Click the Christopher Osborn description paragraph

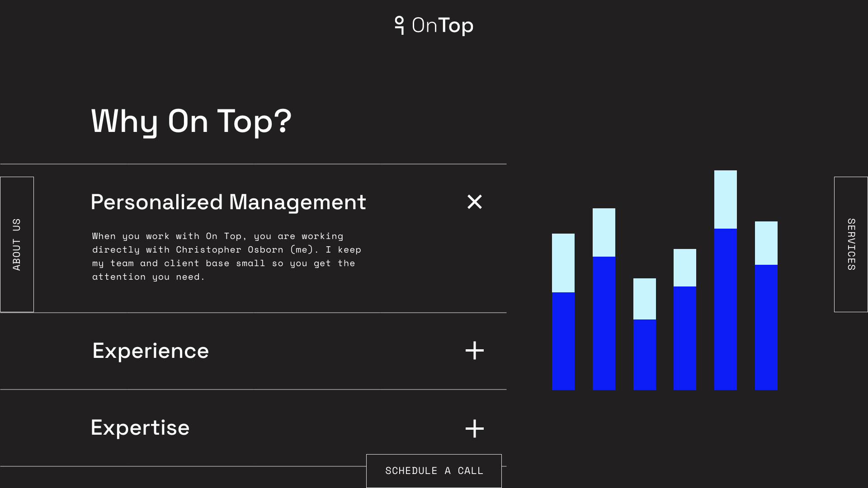[x=226, y=256]
